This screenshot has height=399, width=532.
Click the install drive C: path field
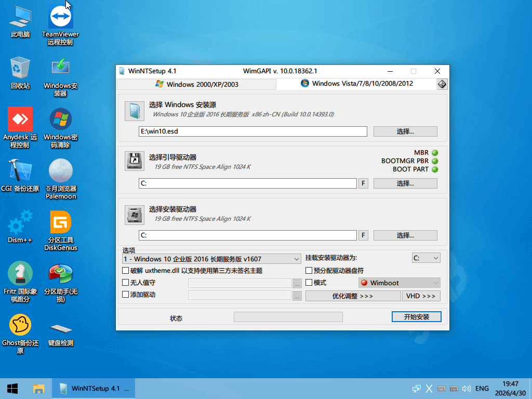tap(248, 235)
